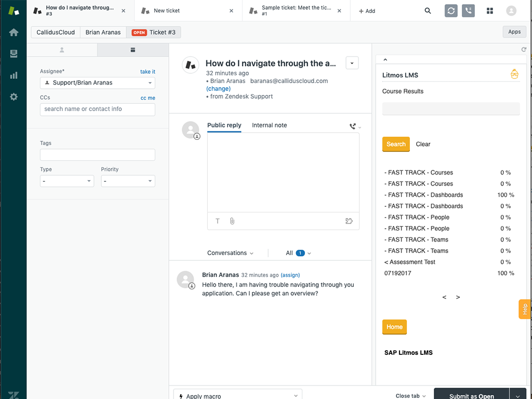
Task: Click the '(change)' requester link
Action: [219, 88]
